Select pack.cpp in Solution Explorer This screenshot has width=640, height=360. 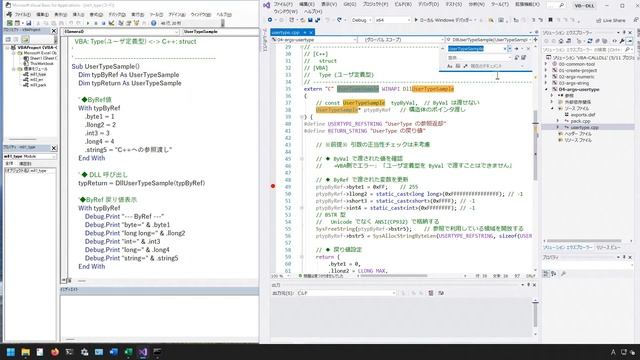580,121
